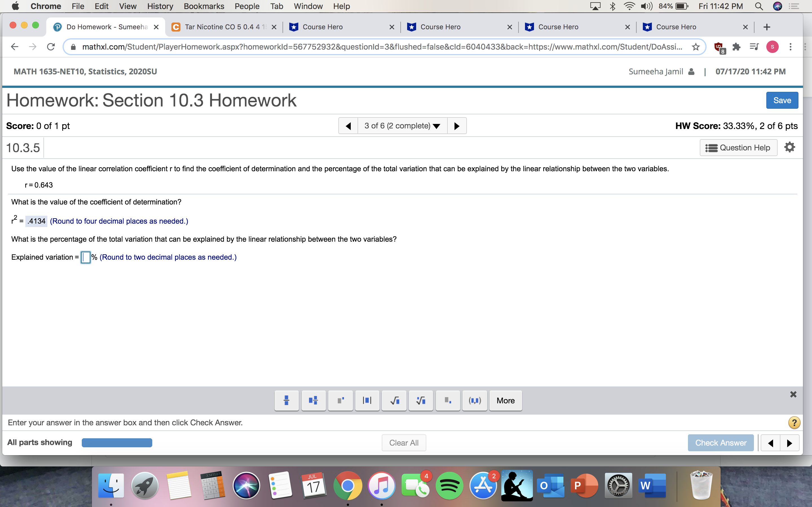This screenshot has width=812, height=507.
Task: Insert a square root symbol
Action: point(394,400)
